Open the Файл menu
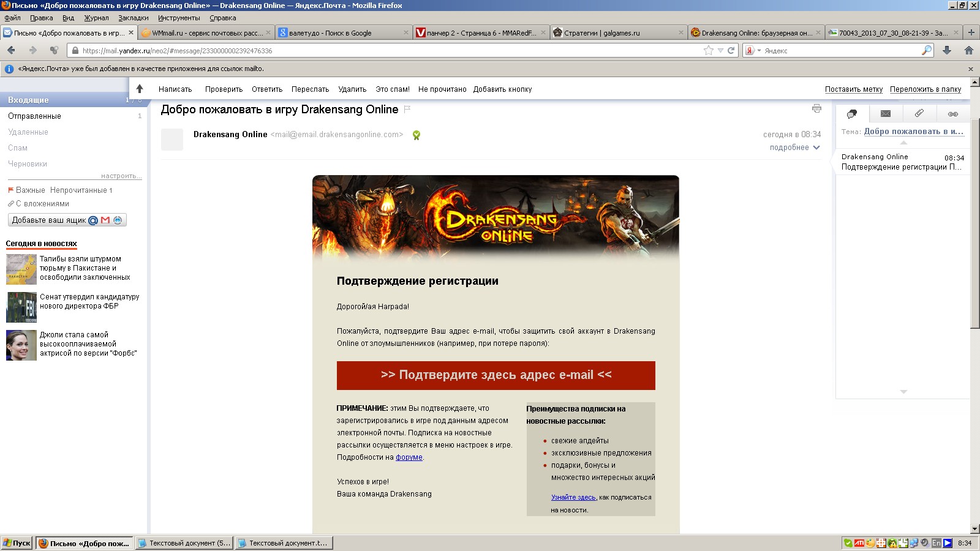Image resolution: width=980 pixels, height=551 pixels. 12,18
